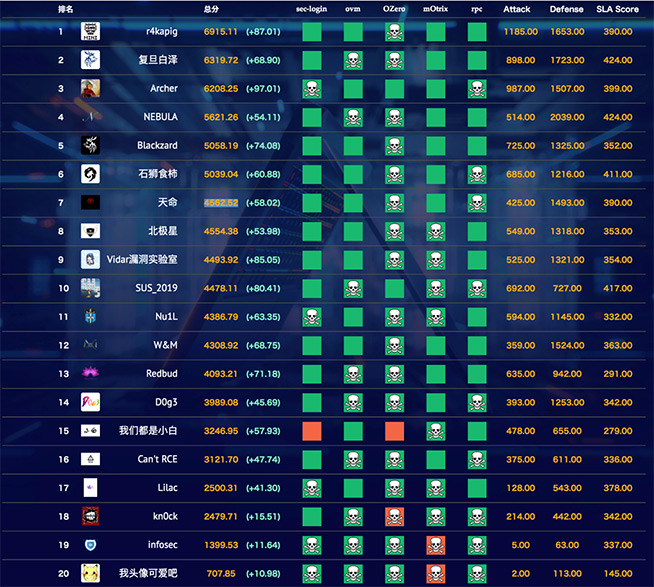Click the sec-login challenge column header
The height and width of the screenshot is (587, 654).
[312, 9]
